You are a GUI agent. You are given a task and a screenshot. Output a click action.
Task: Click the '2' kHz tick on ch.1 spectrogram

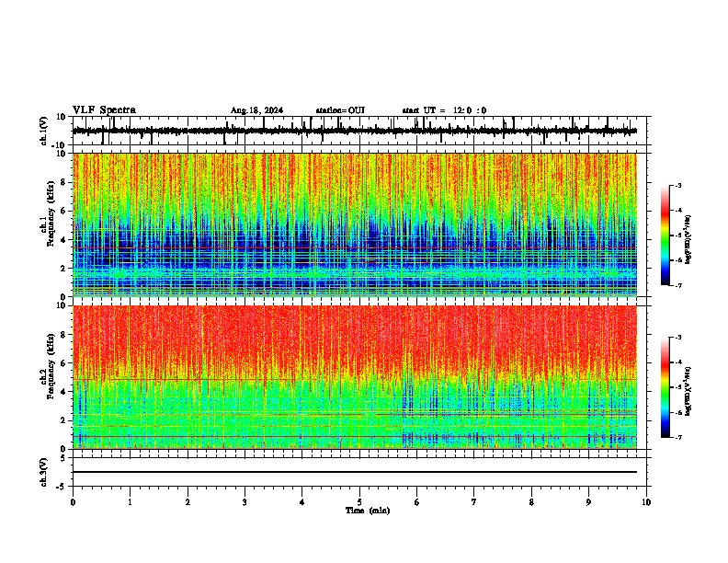(x=64, y=269)
